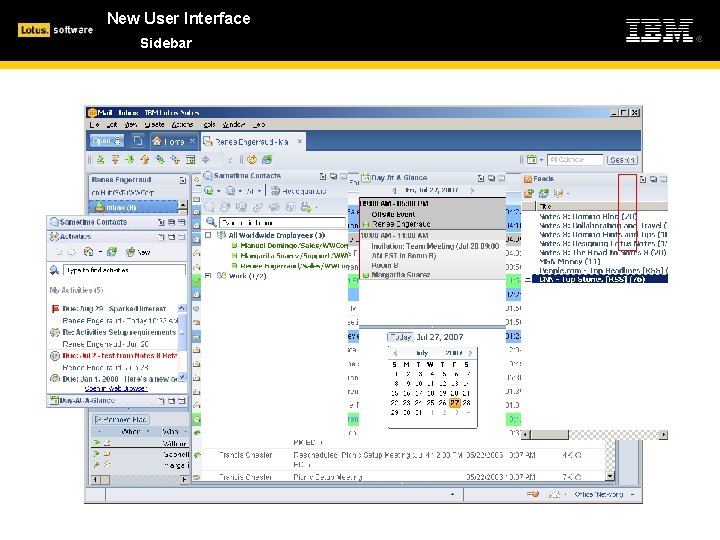Select M&N Money (11) feed

click(x=569, y=261)
